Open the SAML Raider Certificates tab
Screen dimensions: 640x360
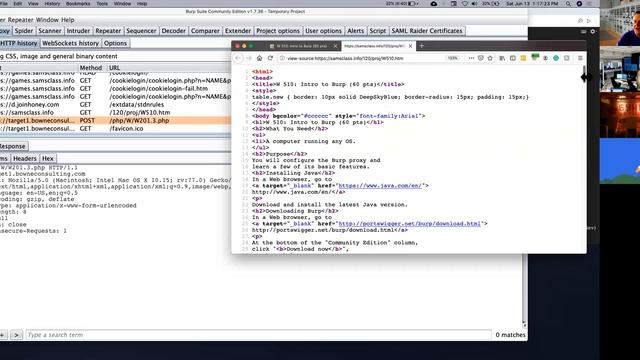427,31
